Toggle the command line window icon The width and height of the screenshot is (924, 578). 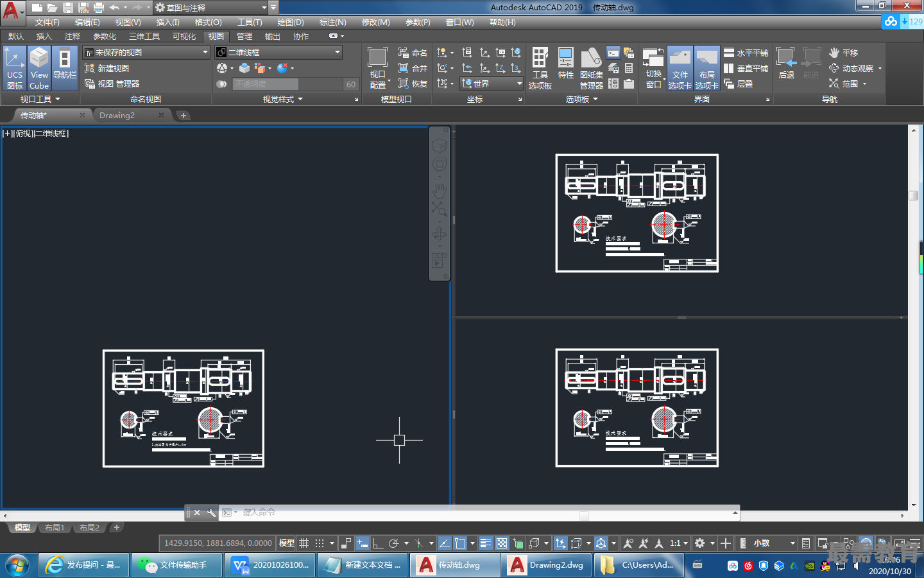tap(613, 53)
